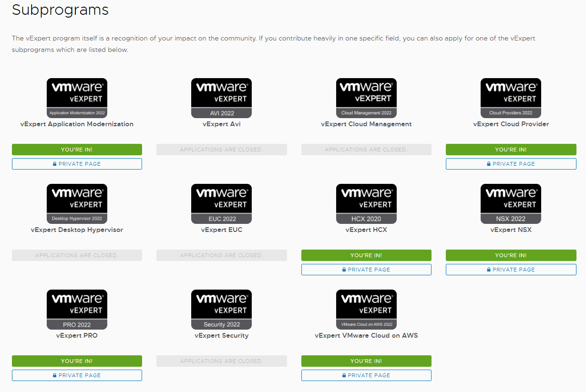Select the Cloud Management 2022 badge image

366,98
